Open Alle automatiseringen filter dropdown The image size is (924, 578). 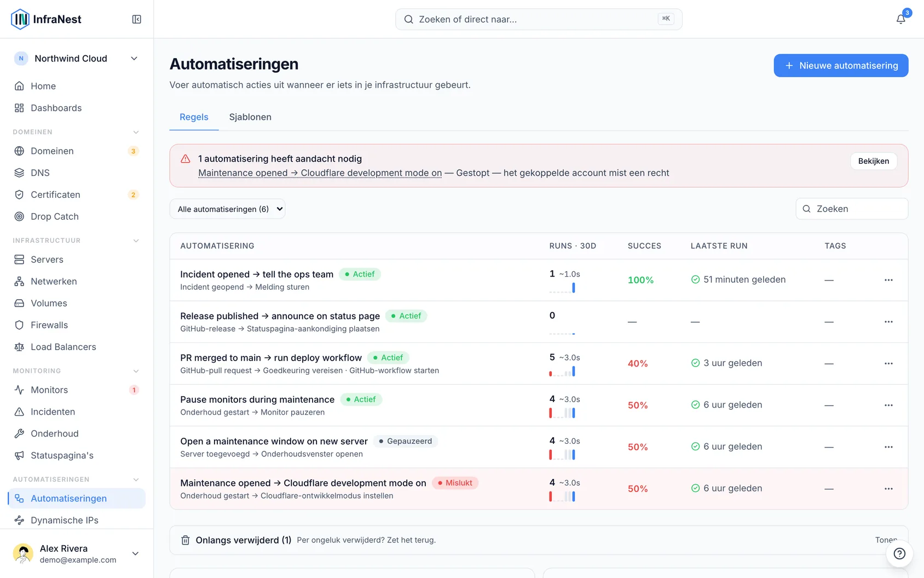[227, 209]
